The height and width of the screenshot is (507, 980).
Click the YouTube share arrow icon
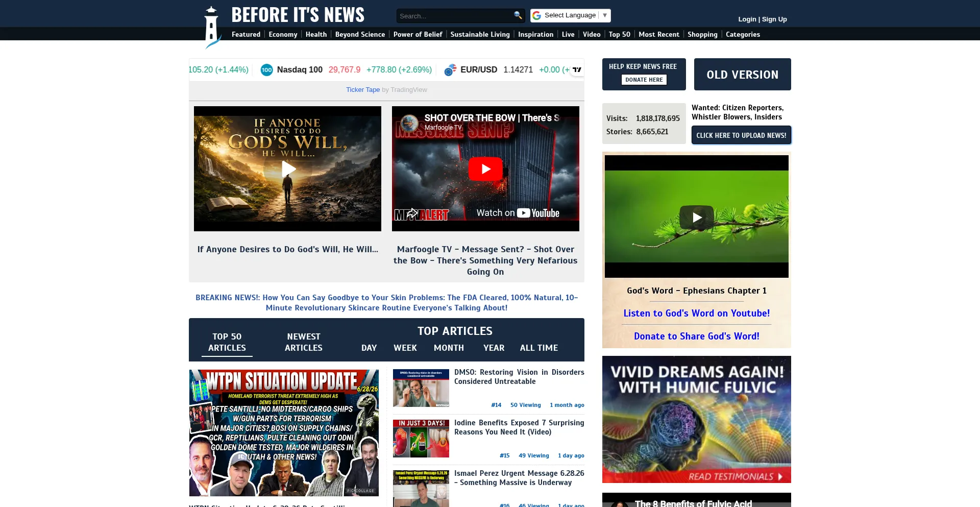pyautogui.click(x=412, y=212)
